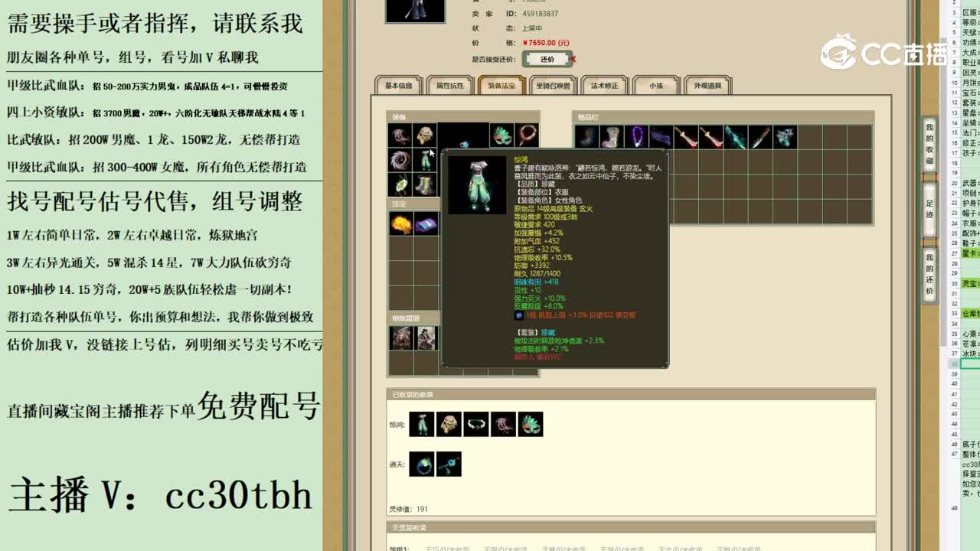Click the gem icon in the tooltip's bonus line

(518, 315)
